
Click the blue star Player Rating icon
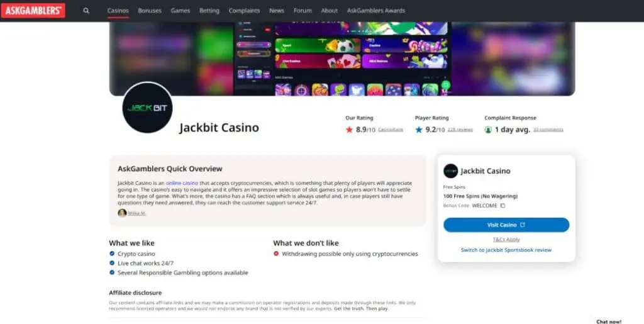[418, 130]
